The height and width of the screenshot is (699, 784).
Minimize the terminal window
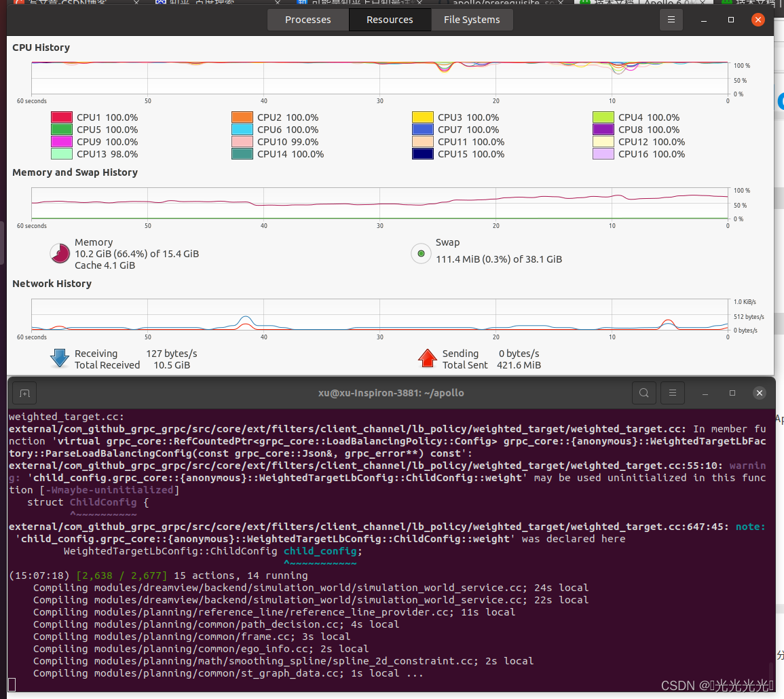click(705, 394)
